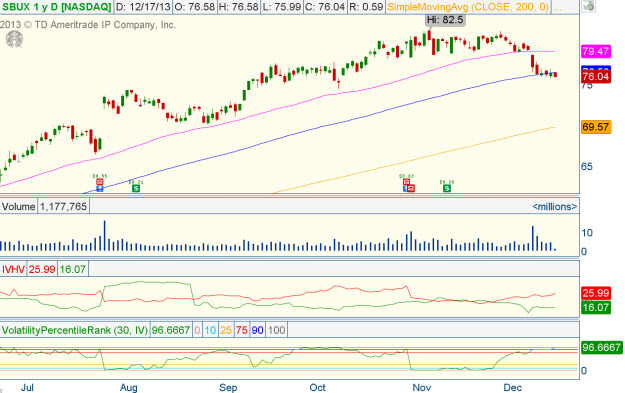Click the upper red earnings icon near November

(406, 182)
